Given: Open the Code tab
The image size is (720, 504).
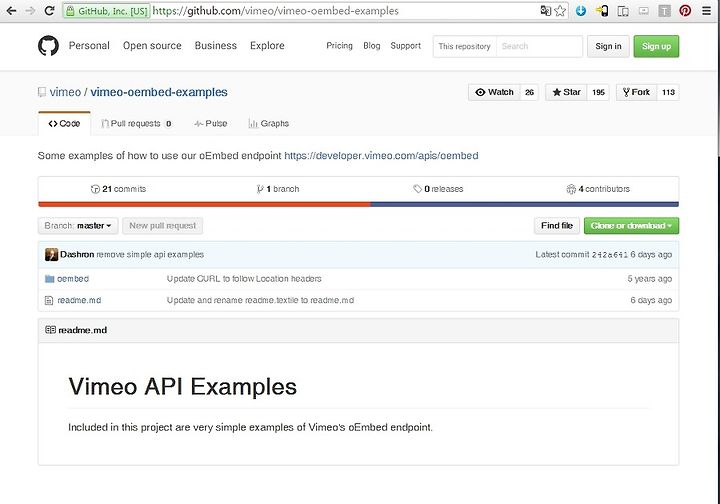Looking at the screenshot, I should point(64,123).
